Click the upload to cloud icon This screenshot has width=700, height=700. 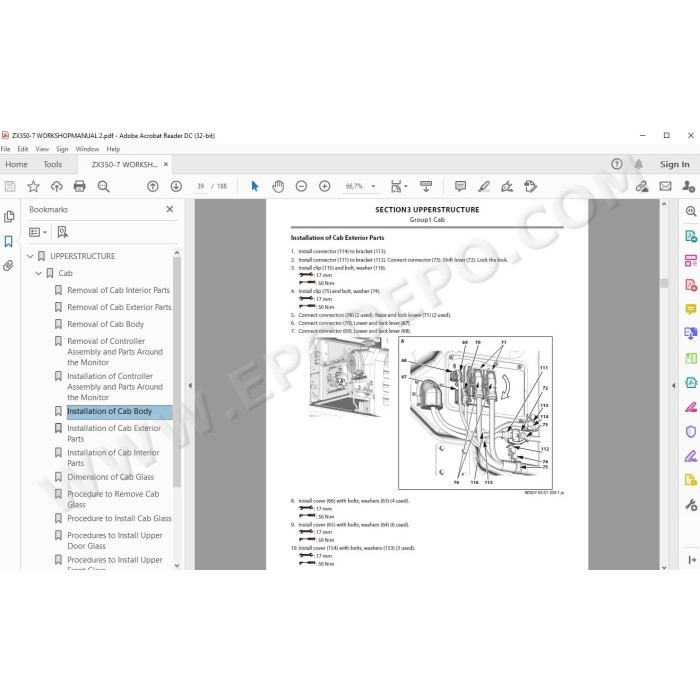click(57, 186)
